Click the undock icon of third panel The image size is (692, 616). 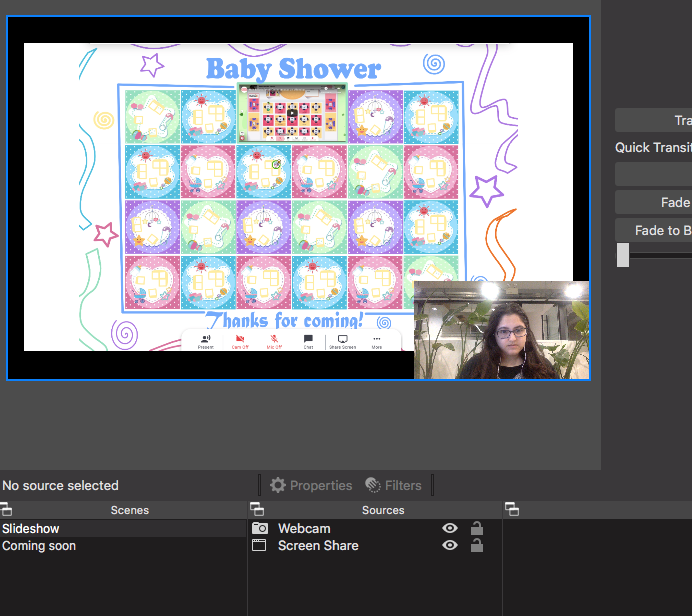[511, 510]
